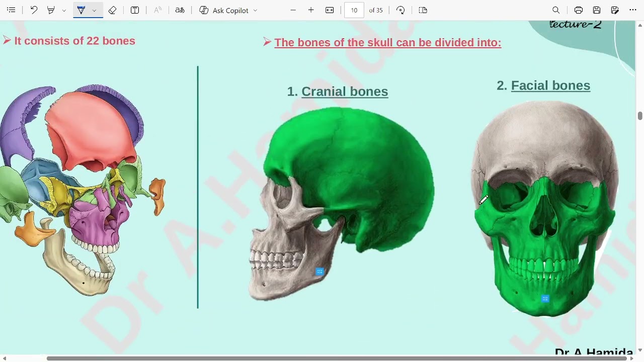644x362 pixels.
Task: Click the Rotate page icon
Action: [x=400, y=10]
